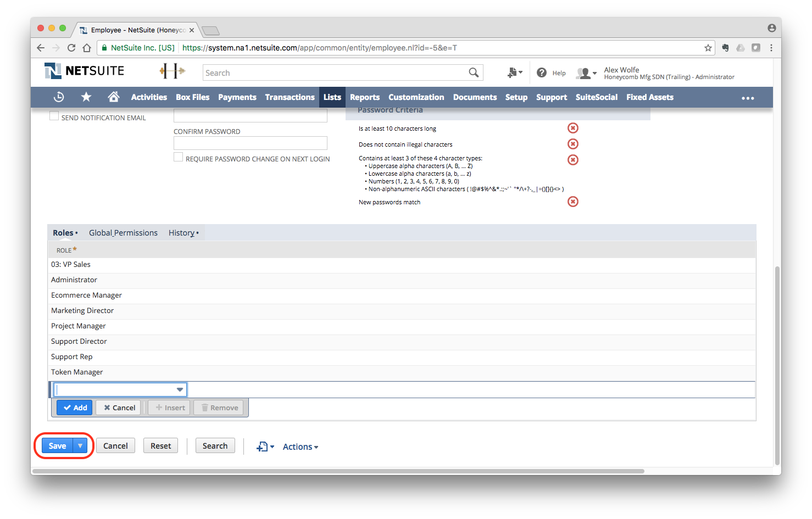
Task: Save the employee record
Action: click(x=57, y=446)
